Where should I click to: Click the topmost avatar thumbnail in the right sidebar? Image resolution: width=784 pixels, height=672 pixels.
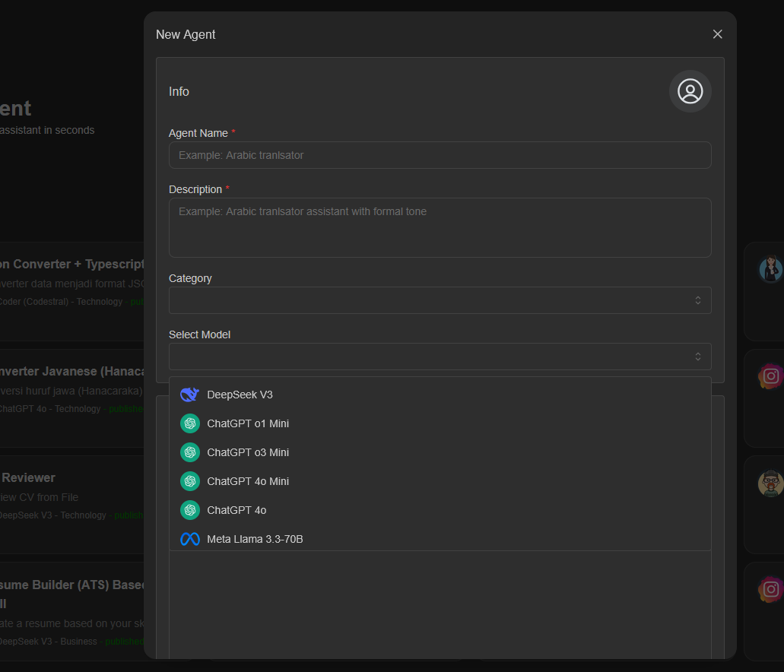click(x=771, y=269)
